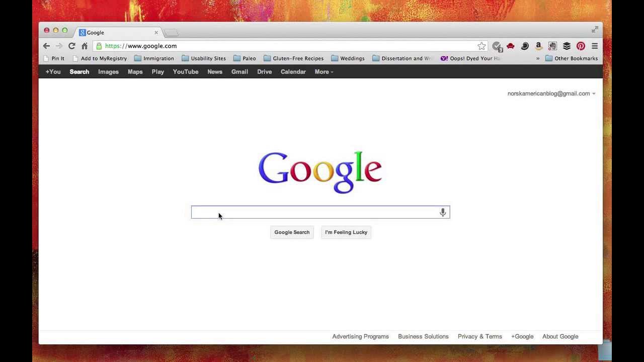
Task: Open the norskamericanblog@gmail.com account menu
Action: coord(551,94)
